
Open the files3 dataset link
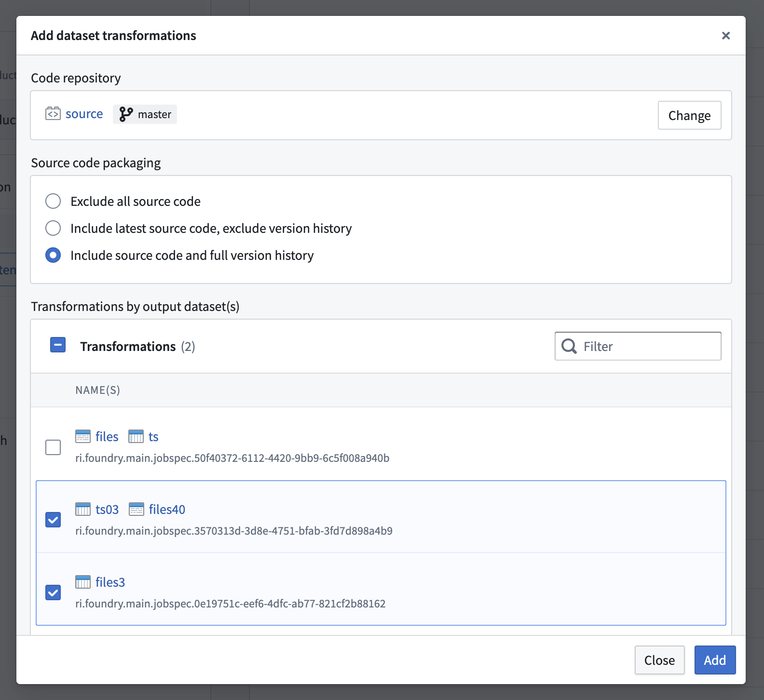(x=110, y=582)
